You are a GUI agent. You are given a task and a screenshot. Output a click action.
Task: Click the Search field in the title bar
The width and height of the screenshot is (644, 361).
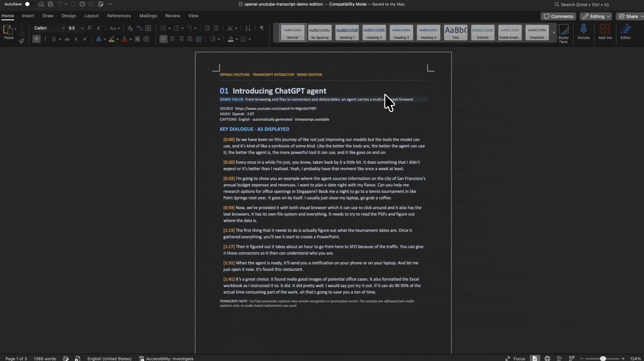[x=581, y=4]
